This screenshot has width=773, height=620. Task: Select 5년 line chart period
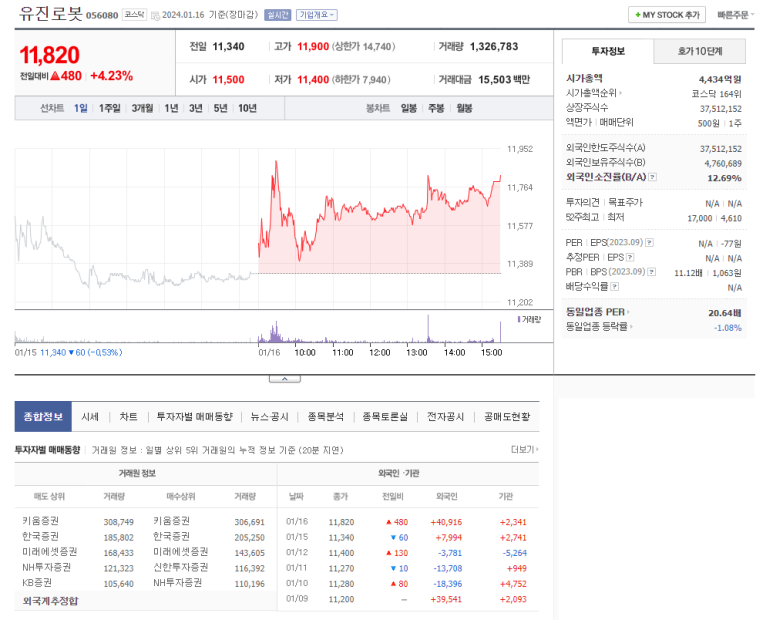(x=220, y=108)
